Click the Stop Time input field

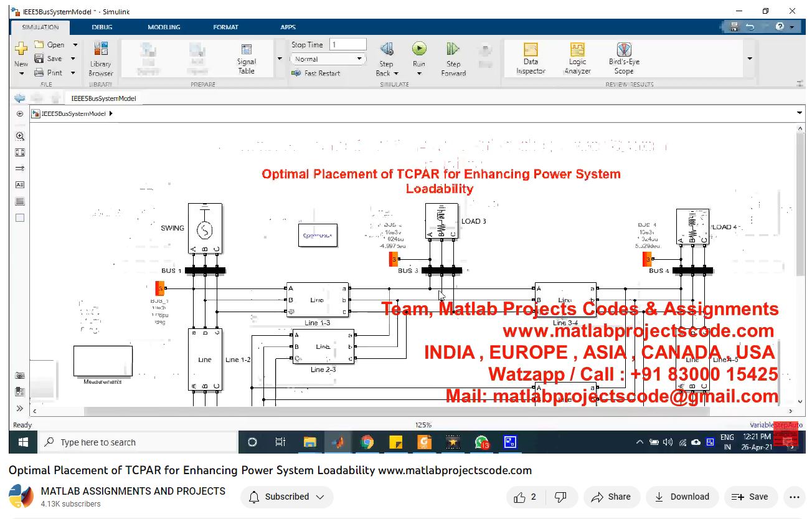(347, 45)
